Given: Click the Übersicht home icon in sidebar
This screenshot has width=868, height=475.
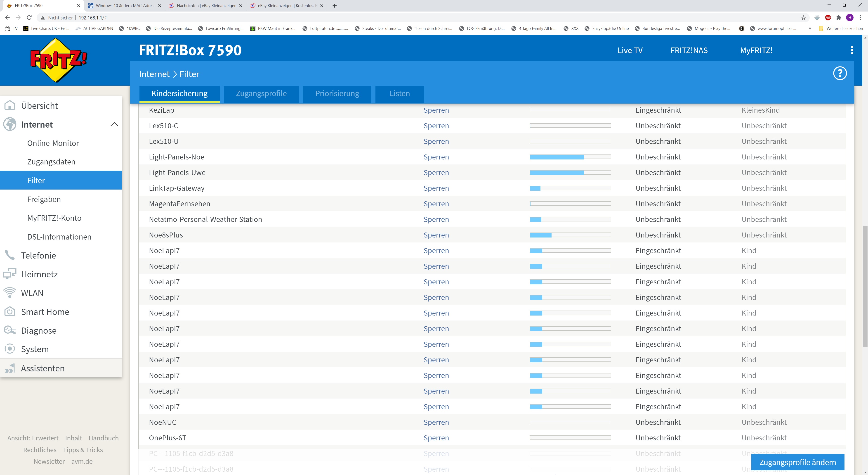Looking at the screenshot, I should point(10,106).
